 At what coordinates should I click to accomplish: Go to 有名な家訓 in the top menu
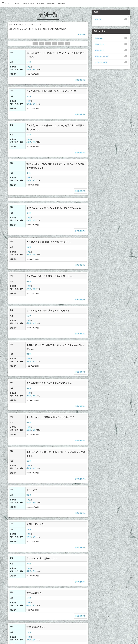pyautogui.click(x=41, y=4)
